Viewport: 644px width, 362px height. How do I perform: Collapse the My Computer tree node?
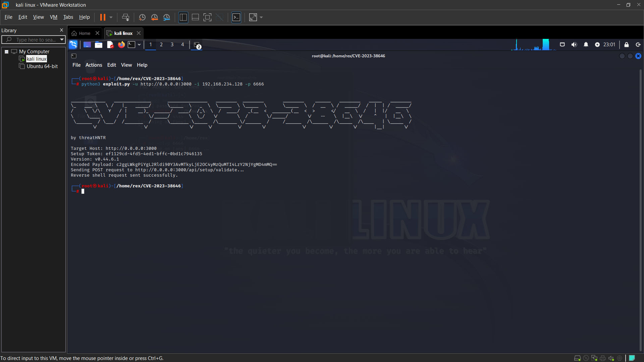(6, 52)
